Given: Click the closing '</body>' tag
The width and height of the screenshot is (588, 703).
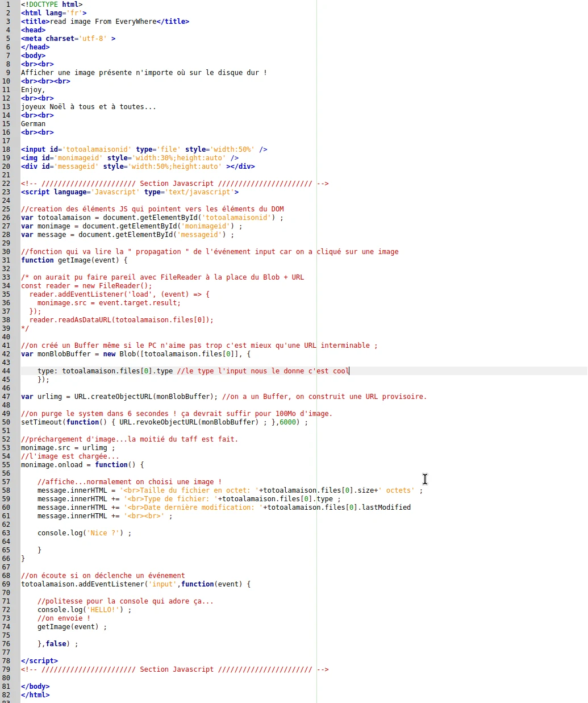Looking at the screenshot, I should [35, 687].
